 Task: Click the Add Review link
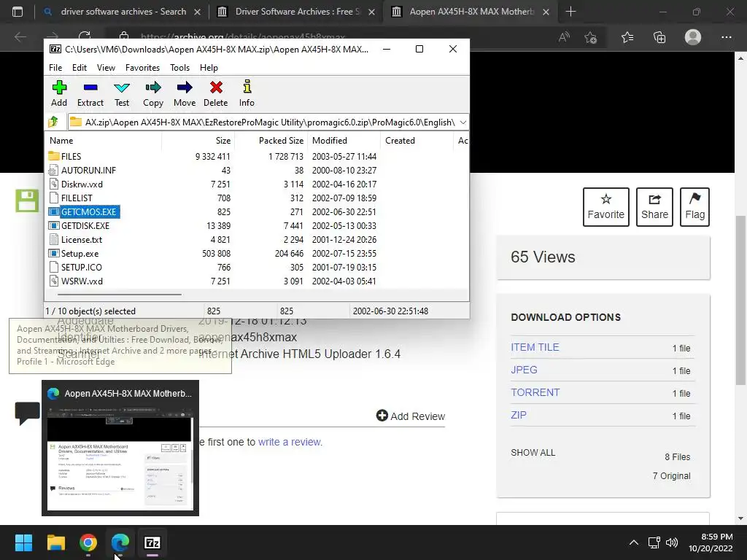[x=411, y=416]
